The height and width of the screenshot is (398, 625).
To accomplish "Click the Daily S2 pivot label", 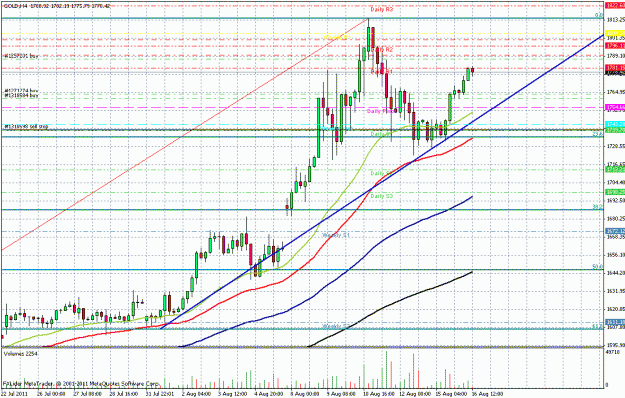I will coord(381,173).
